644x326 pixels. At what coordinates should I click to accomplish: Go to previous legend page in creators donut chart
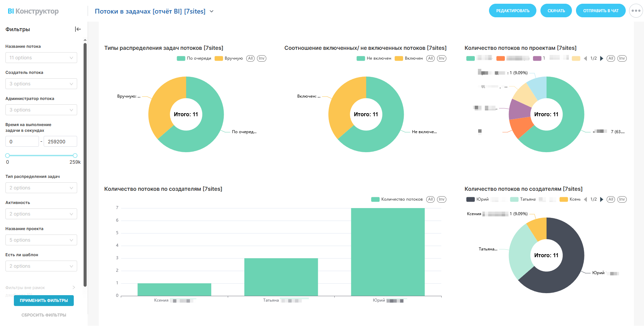(x=585, y=199)
